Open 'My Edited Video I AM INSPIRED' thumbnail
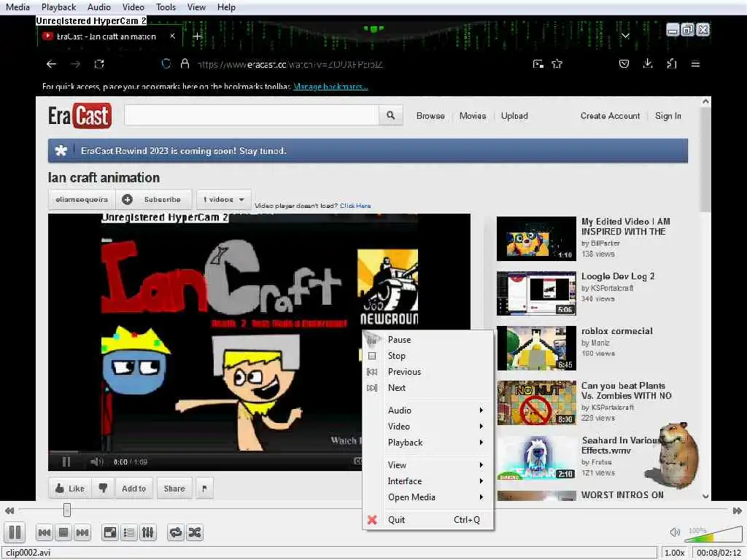This screenshot has height=560, width=747. tap(536, 238)
